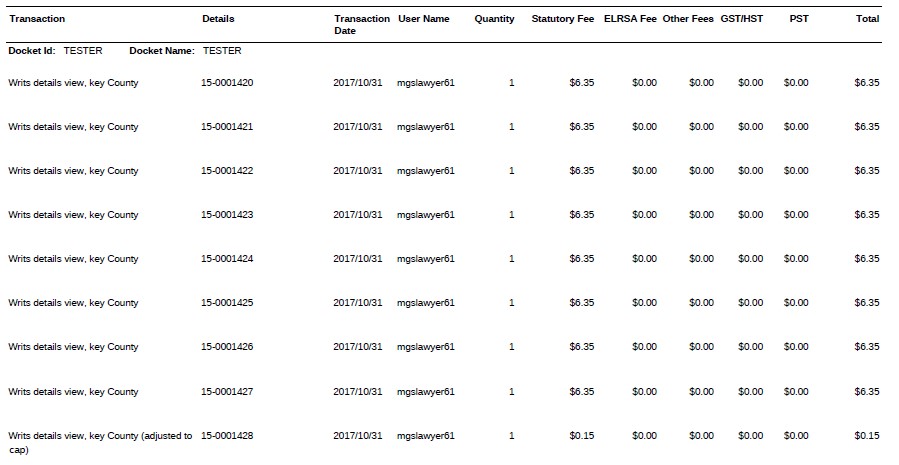Select the Transaction Date column header
Image resolution: width=899 pixels, height=465 pixels.
tap(362, 25)
